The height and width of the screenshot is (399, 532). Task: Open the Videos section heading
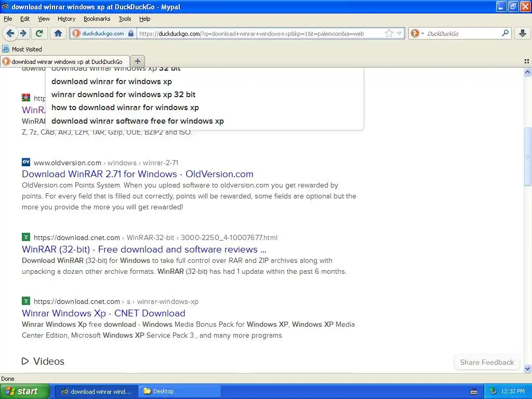[48, 361]
